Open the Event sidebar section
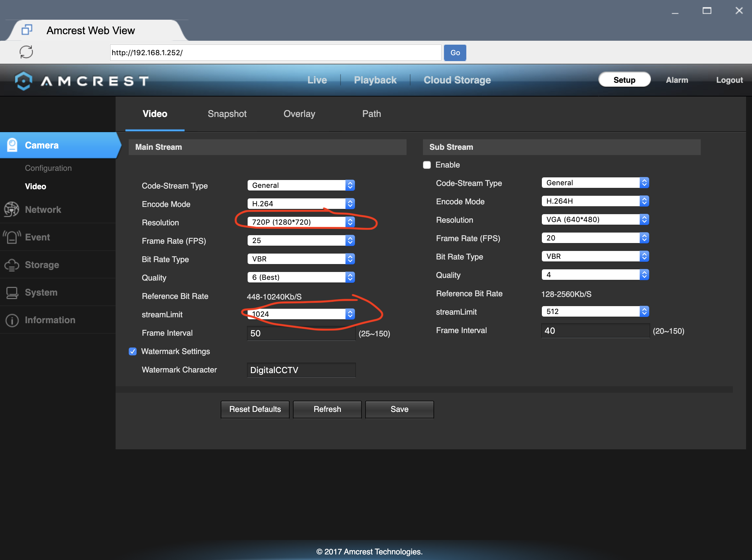Viewport: 752px width, 560px height. pyautogui.click(x=57, y=237)
